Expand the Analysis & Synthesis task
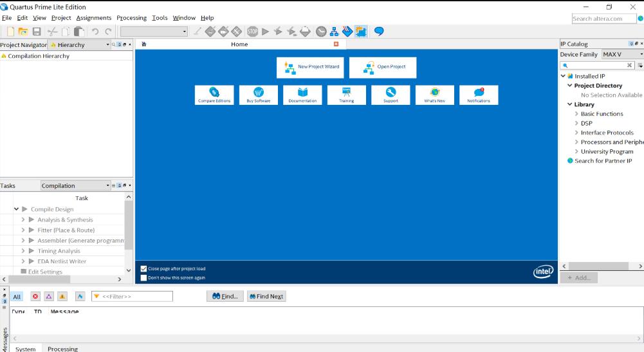644x352 pixels. (23, 219)
